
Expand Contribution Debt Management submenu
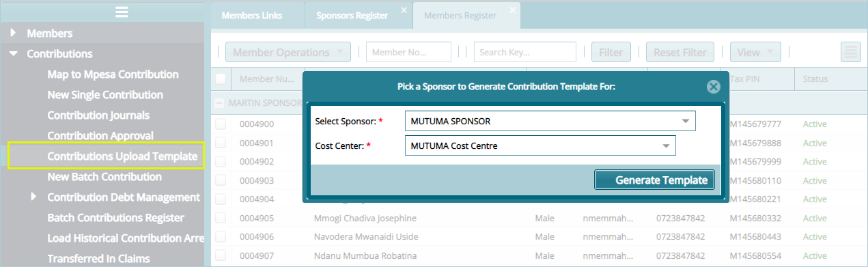coord(34,197)
